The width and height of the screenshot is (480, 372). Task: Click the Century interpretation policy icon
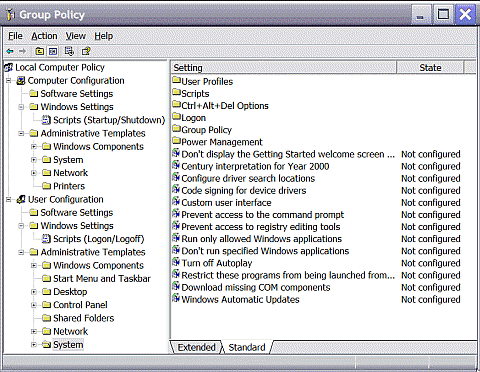click(176, 165)
